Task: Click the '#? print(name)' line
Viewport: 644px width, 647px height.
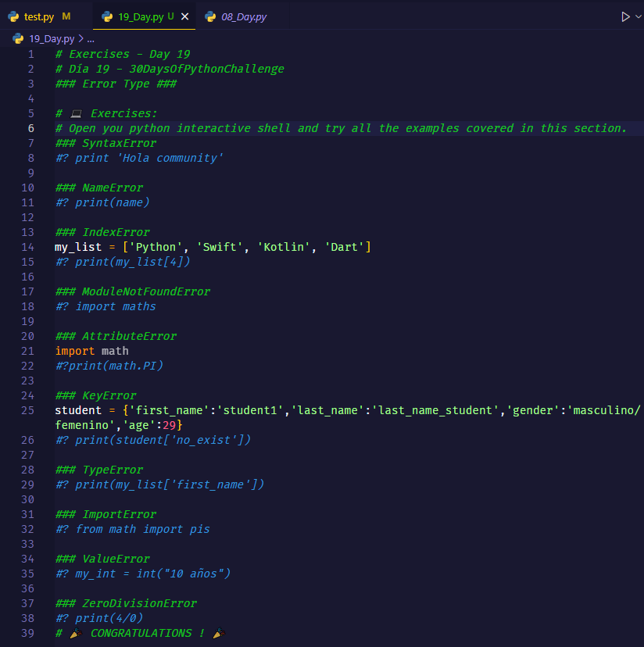Action: tap(102, 202)
